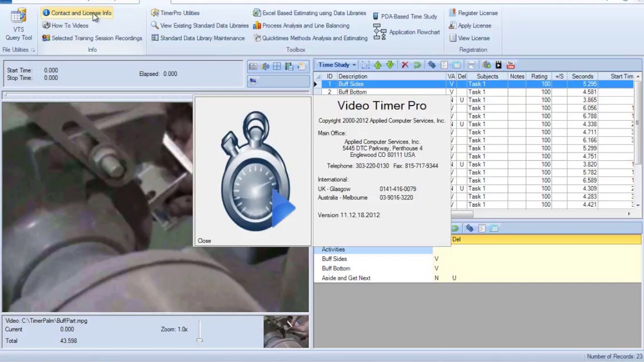Image resolution: width=644 pixels, height=362 pixels.
Task: Open How To Videos
Action: click(65, 26)
